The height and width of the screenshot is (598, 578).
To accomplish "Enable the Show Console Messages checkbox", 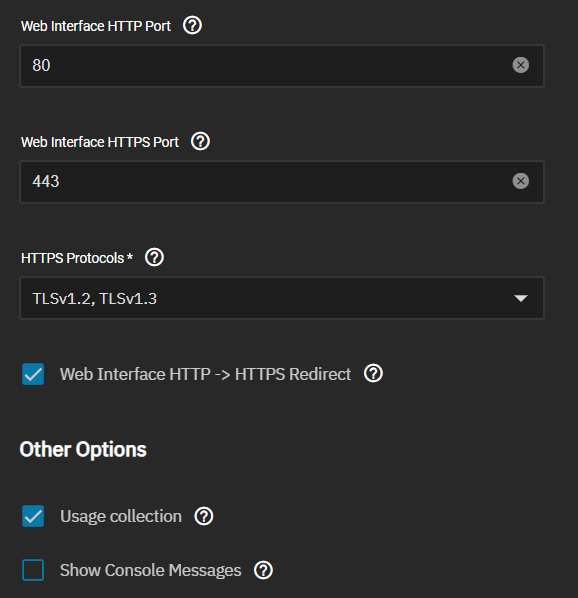I will (33, 570).
